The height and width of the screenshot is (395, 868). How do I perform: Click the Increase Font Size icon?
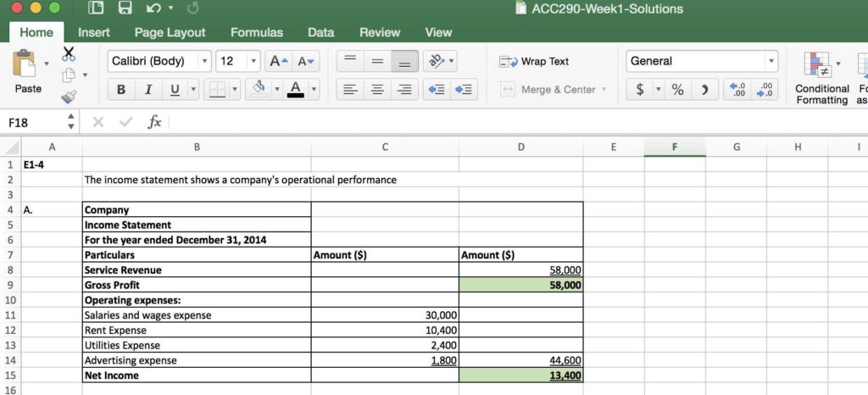(277, 61)
